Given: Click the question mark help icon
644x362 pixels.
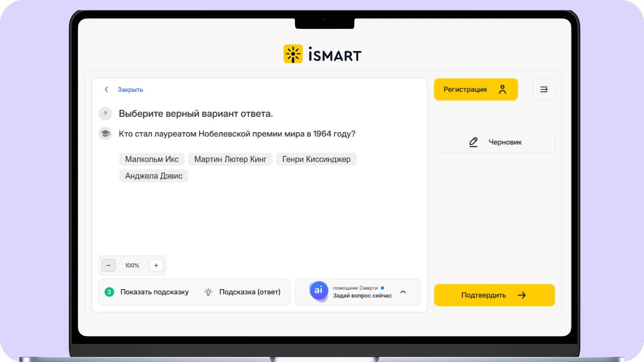Looking at the screenshot, I should coord(105,114).
